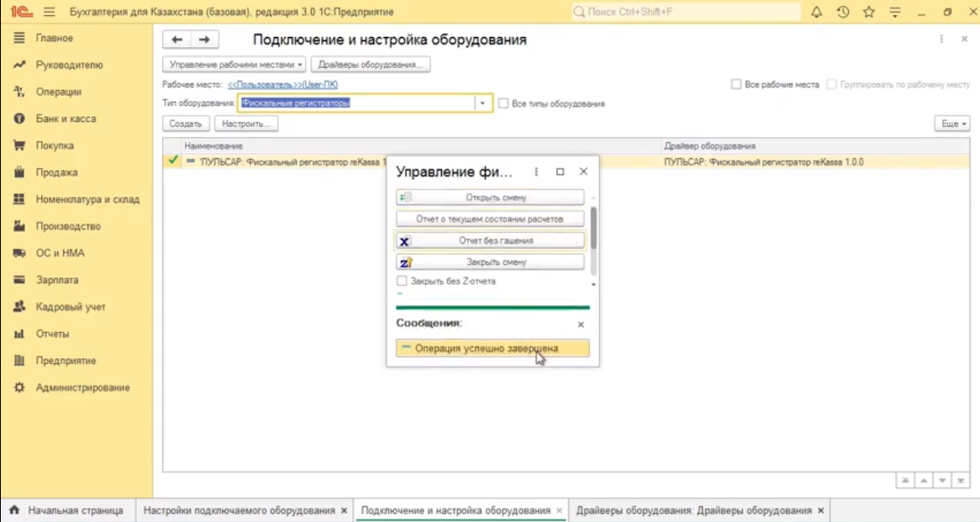
Task: Open the hamburger main menu icon
Action: pos(49,13)
